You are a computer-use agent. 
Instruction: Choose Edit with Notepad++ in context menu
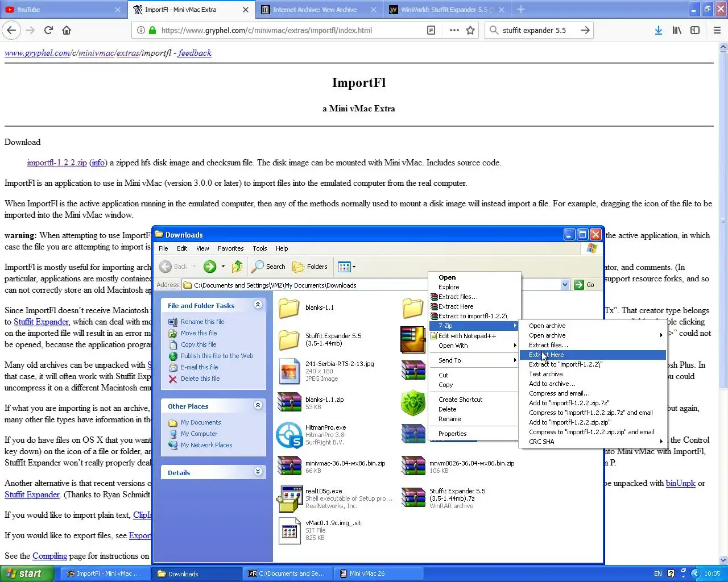(474, 336)
